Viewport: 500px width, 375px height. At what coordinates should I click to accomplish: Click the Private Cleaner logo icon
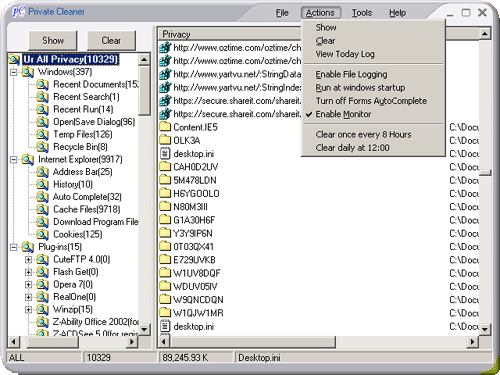18,12
